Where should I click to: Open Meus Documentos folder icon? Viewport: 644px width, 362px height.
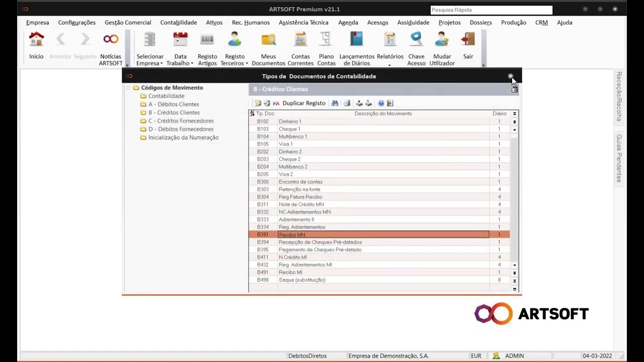(x=269, y=40)
